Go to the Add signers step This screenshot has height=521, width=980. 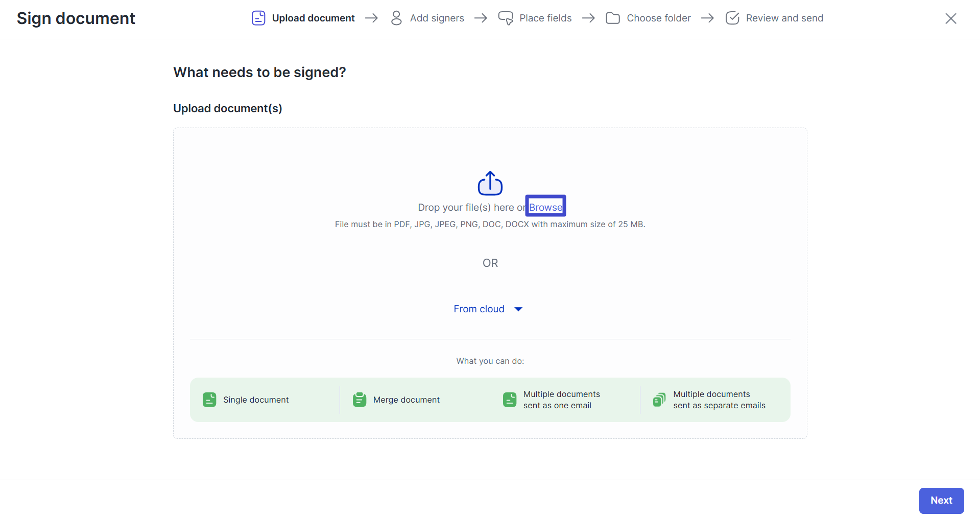(437, 18)
